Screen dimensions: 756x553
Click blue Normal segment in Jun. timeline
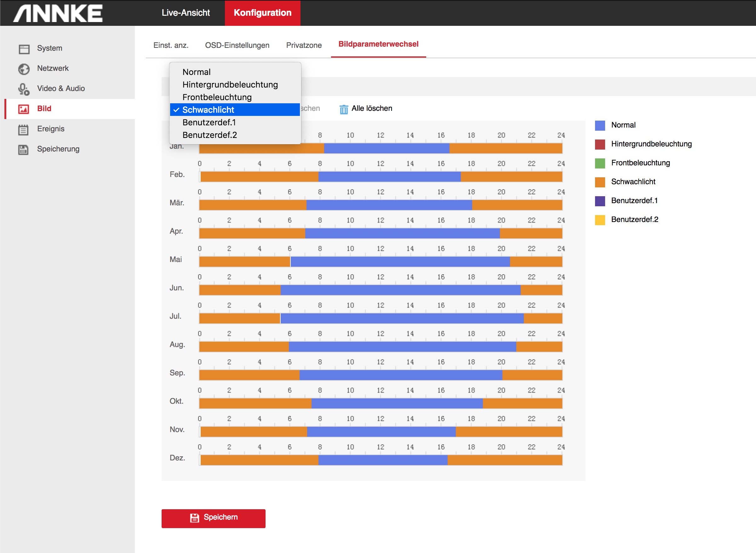[400, 290]
